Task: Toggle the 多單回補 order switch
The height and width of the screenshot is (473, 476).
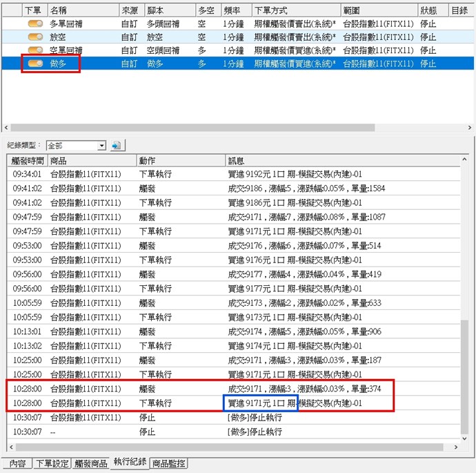Action: point(35,23)
